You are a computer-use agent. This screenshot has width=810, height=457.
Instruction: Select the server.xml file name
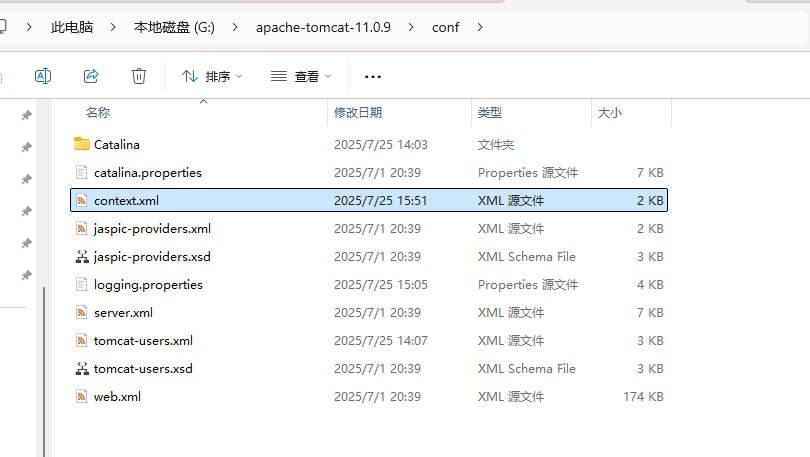coord(123,312)
